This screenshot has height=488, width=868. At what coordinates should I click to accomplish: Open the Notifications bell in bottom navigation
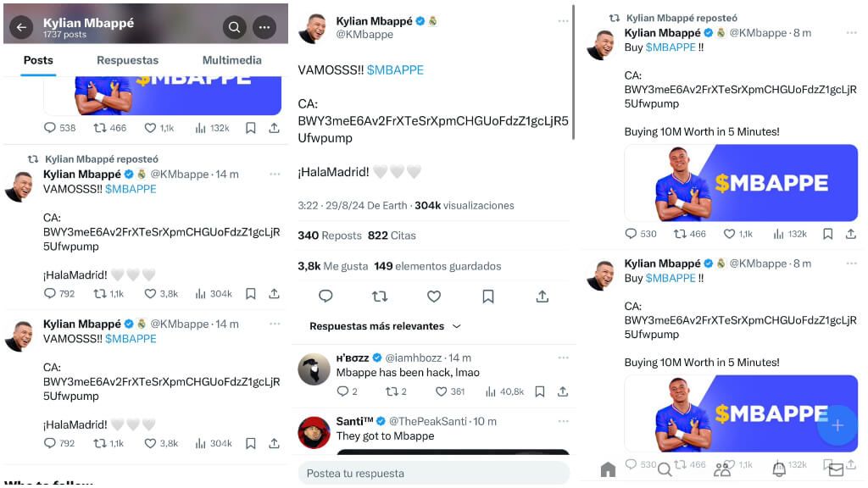click(x=780, y=467)
